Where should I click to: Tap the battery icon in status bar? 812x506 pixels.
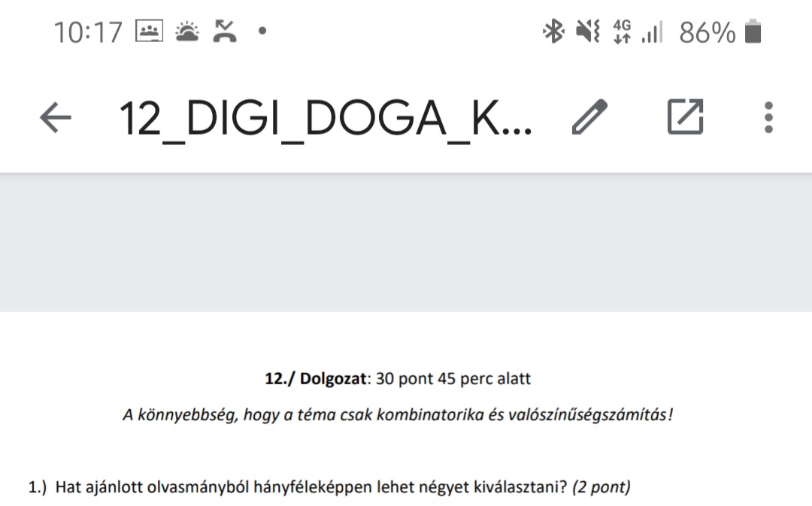tap(753, 32)
